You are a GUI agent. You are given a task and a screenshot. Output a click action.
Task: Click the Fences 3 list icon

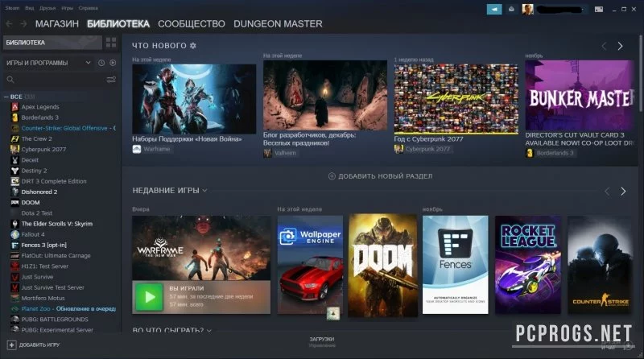14,246
